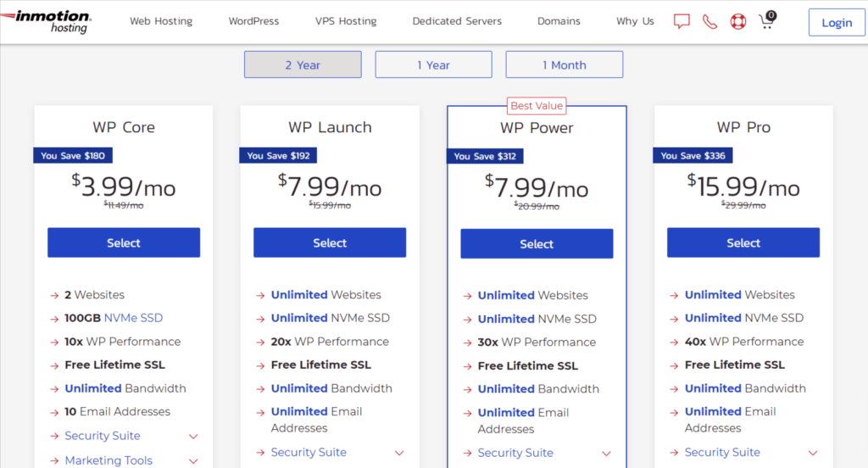Viewport: 868px width, 468px height.
Task: Click 20x WP Performance feature
Action: point(330,342)
